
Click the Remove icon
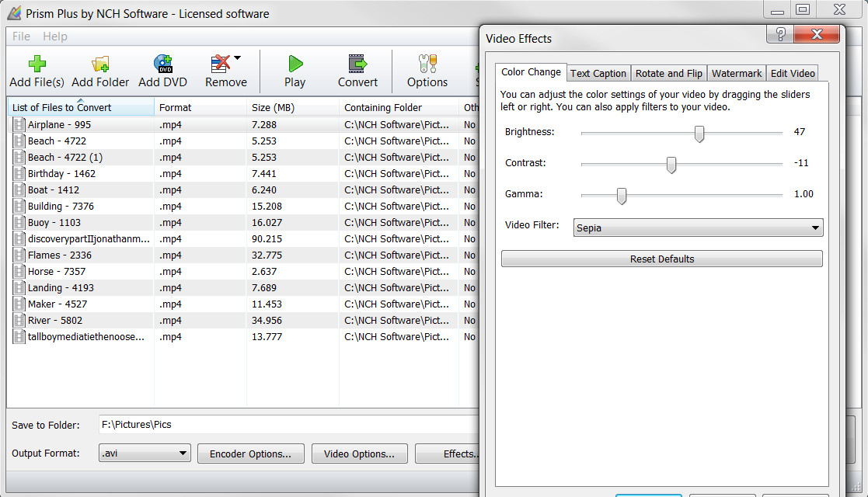pyautogui.click(x=220, y=62)
